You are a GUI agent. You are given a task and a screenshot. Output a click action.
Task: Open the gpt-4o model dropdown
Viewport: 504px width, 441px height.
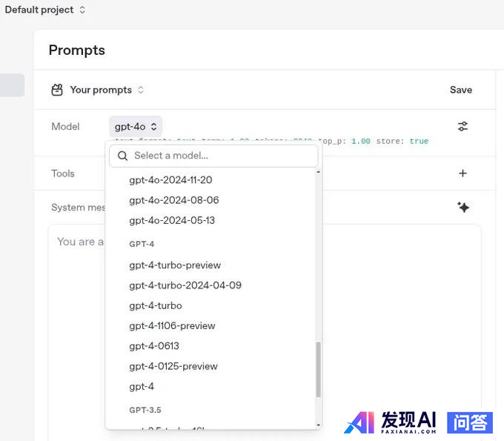[136, 126]
